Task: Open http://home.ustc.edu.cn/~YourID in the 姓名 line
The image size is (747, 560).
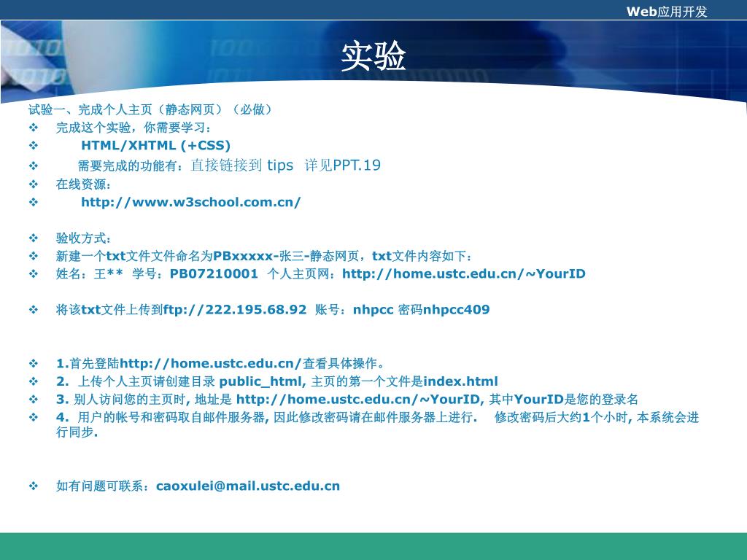Action: pyautogui.click(x=463, y=274)
